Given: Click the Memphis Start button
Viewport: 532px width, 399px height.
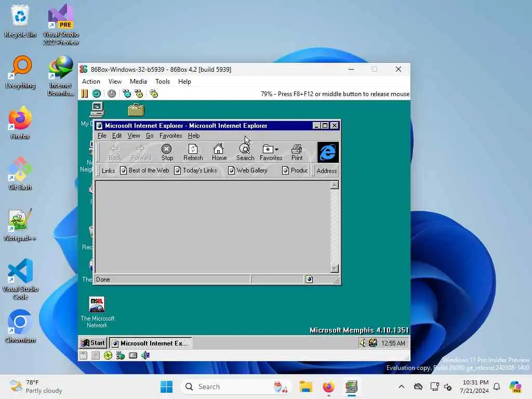Looking at the screenshot, I should pyautogui.click(x=93, y=343).
